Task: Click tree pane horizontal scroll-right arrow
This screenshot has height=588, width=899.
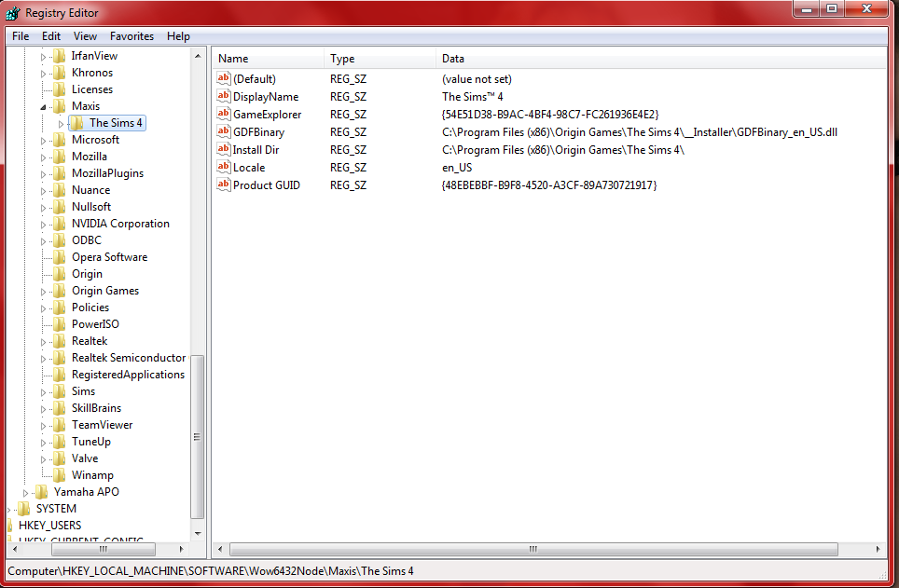Action: click(x=181, y=549)
